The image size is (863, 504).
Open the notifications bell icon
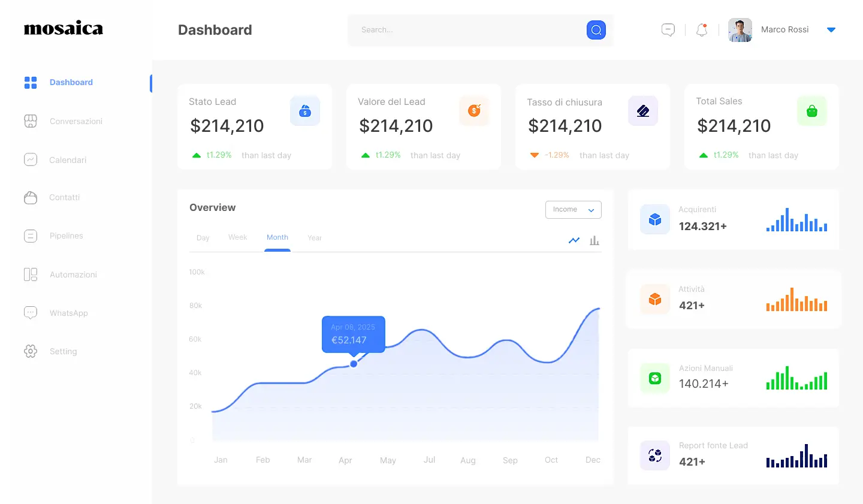point(702,30)
